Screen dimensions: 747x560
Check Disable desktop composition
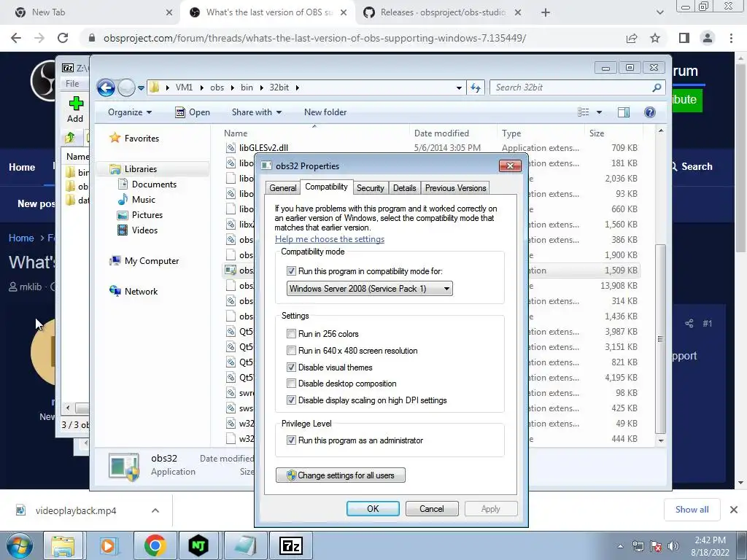point(291,384)
